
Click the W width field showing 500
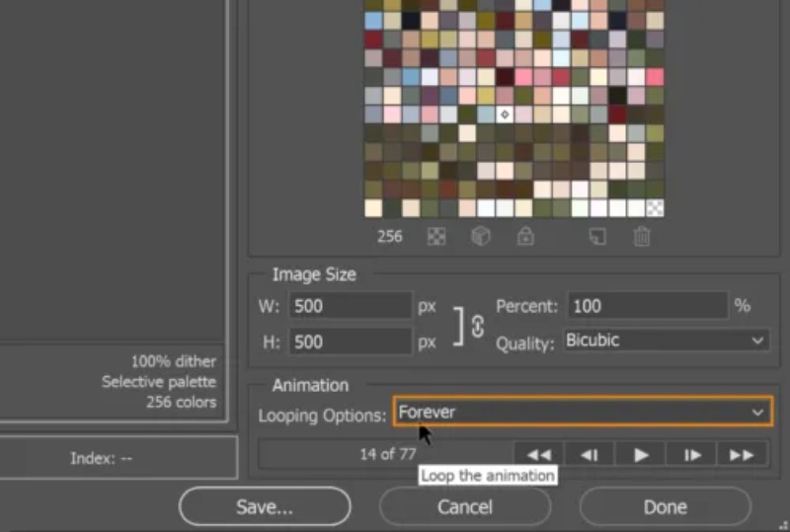351,306
